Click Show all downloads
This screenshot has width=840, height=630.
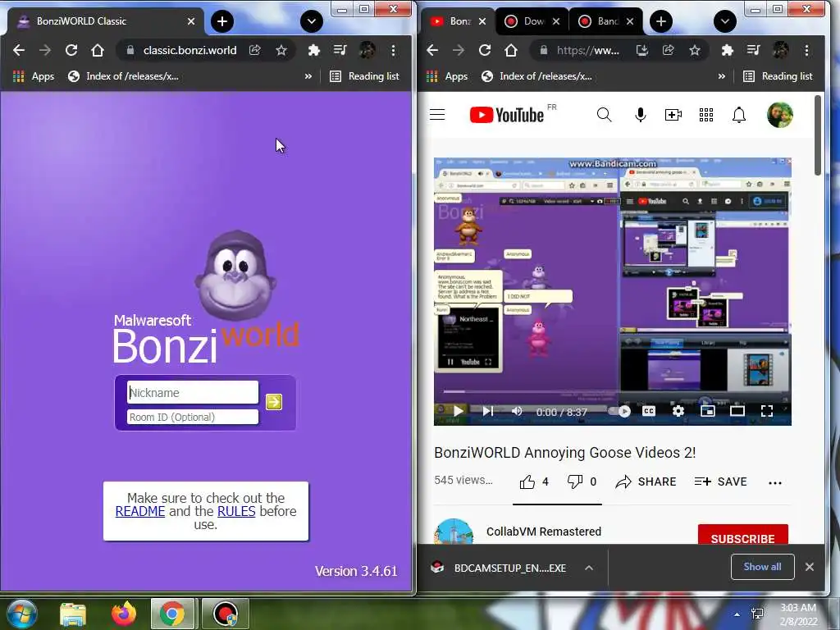coord(762,567)
